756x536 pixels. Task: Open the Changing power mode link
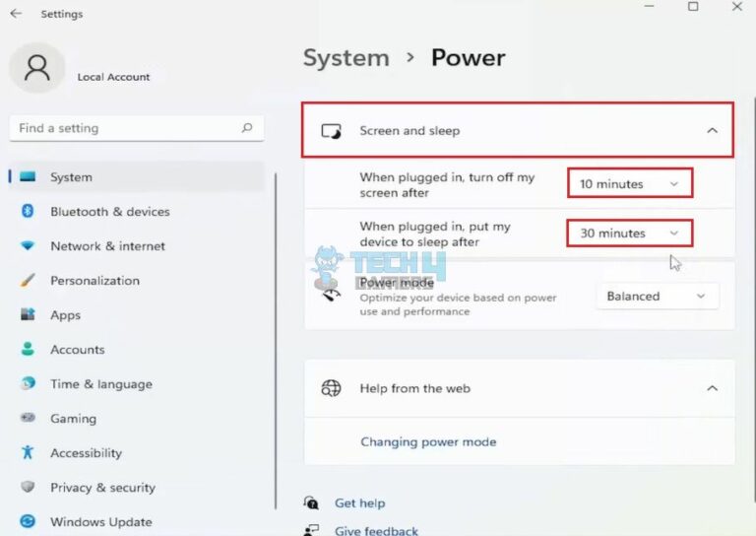coord(428,441)
